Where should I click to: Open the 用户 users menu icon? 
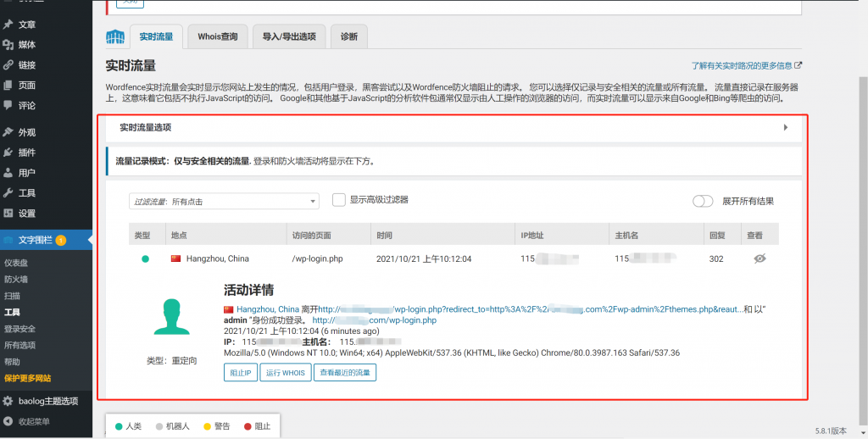click(8, 173)
